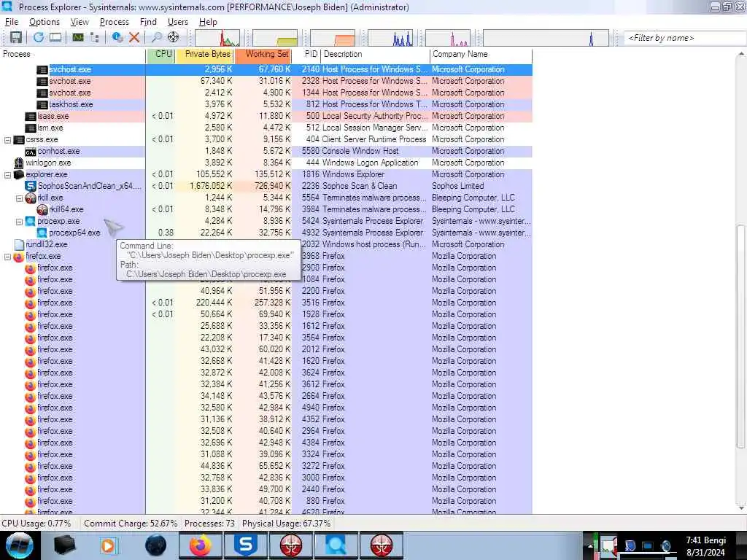Collapse the explorer.exe tree node
Screen dimensions: 747x560
click(x=7, y=175)
